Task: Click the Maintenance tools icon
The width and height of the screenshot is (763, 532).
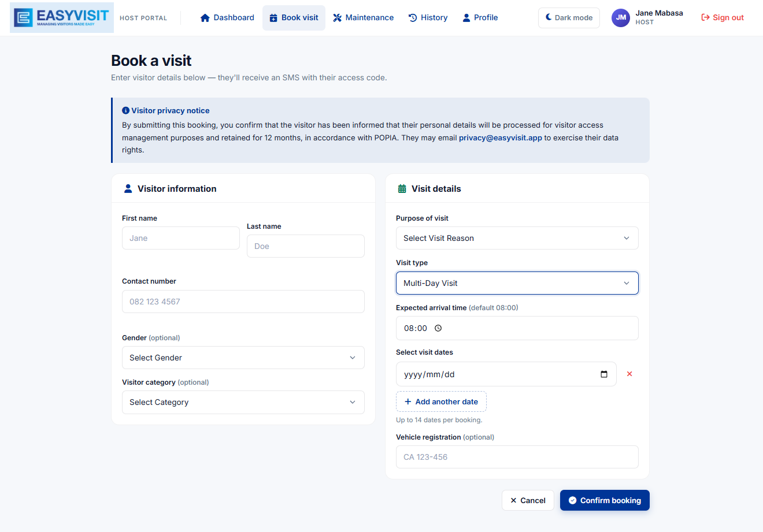Action: (338, 18)
